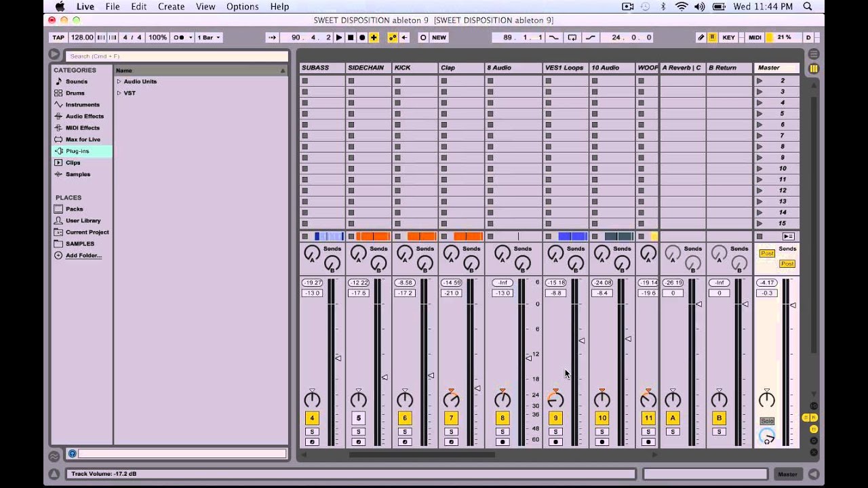Enable MIDI Arrangement Overdub plus button
The height and width of the screenshot is (488, 868).
click(374, 37)
